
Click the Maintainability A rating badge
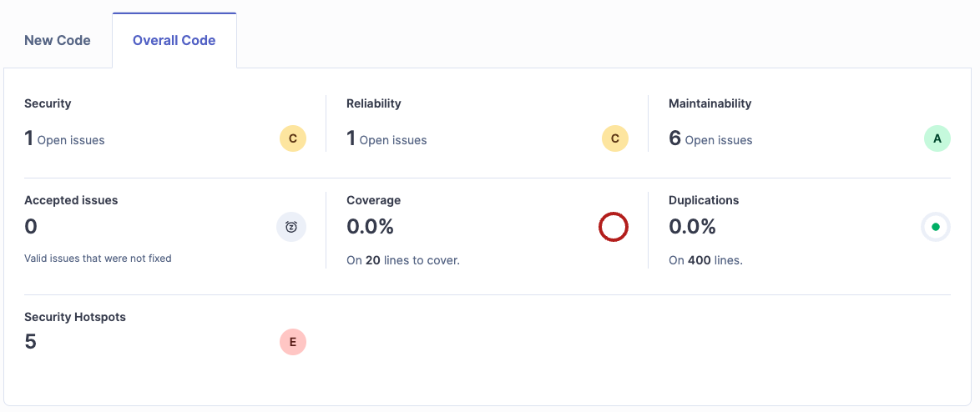(x=937, y=138)
